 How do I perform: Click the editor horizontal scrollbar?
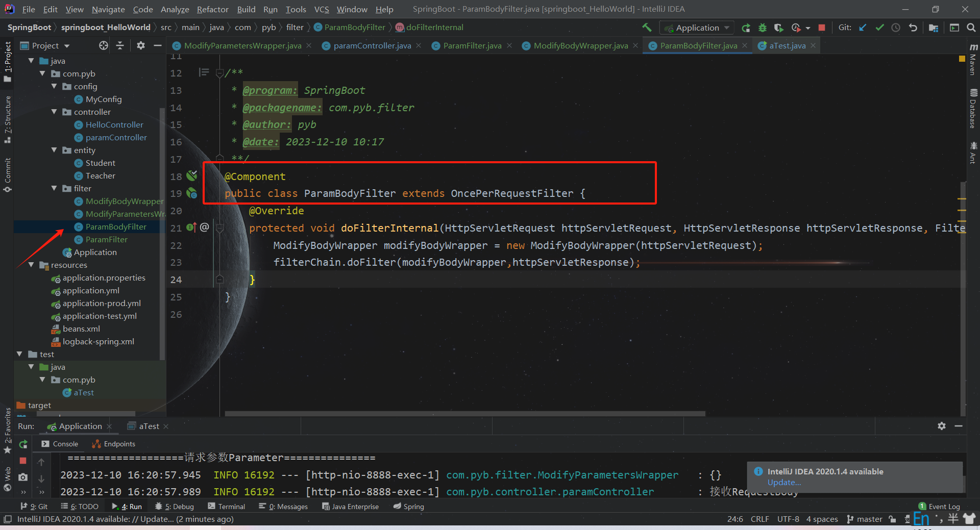pos(465,414)
